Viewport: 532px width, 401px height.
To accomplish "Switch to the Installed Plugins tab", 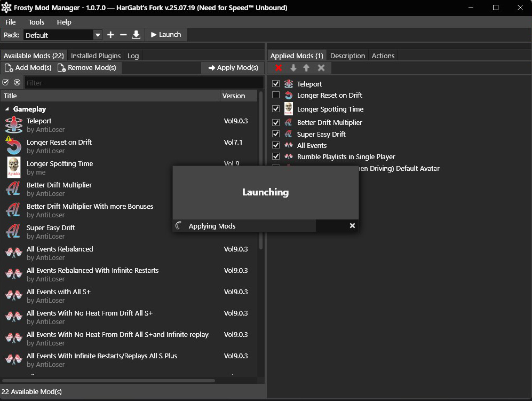I will [x=96, y=56].
